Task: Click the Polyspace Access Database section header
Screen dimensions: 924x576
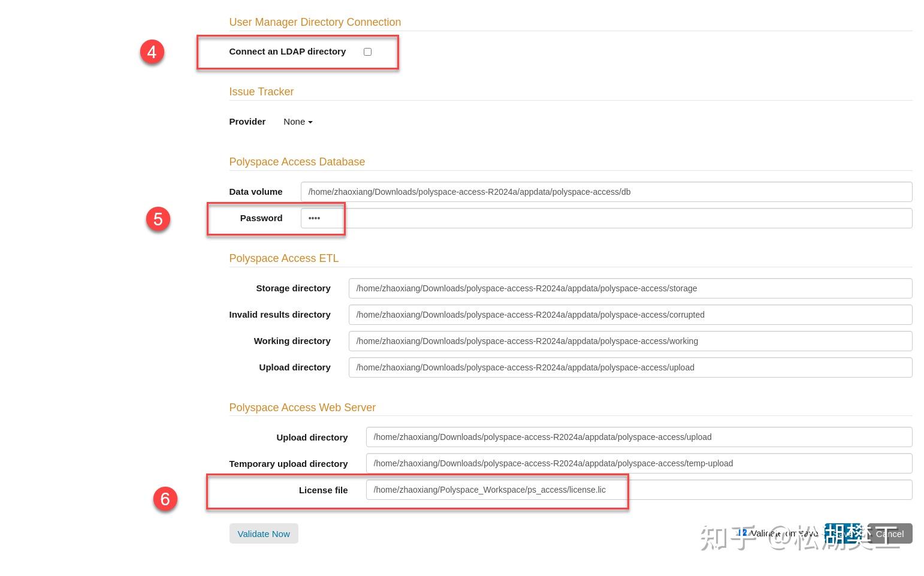Action: pyautogui.click(x=297, y=162)
